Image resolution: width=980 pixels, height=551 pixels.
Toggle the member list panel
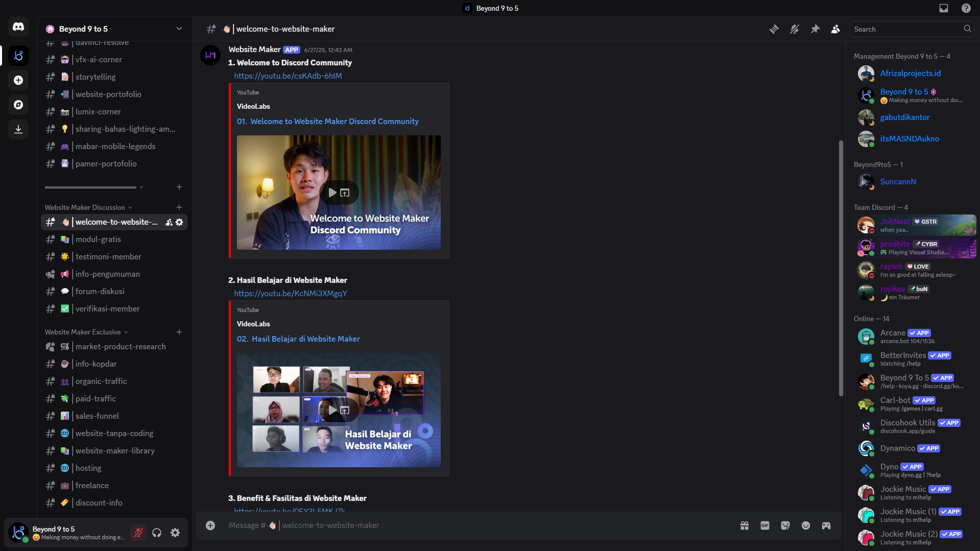[x=835, y=29]
